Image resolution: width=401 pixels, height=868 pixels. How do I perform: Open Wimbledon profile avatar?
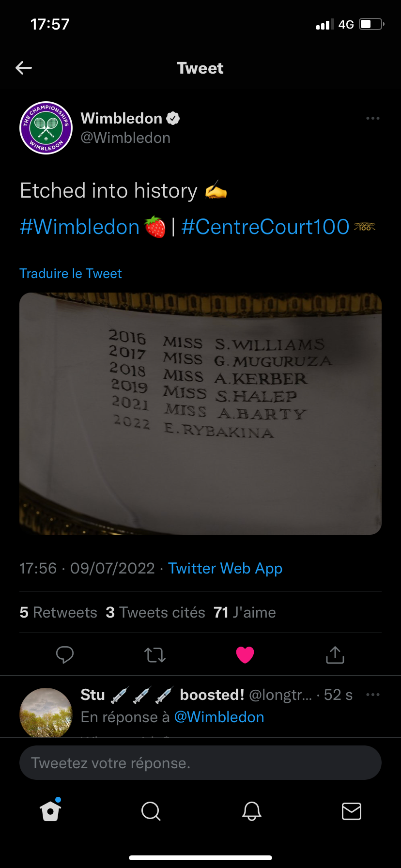[46, 128]
